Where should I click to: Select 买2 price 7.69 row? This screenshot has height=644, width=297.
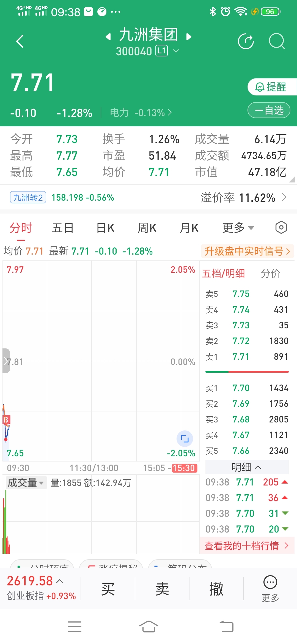pyautogui.click(x=247, y=403)
